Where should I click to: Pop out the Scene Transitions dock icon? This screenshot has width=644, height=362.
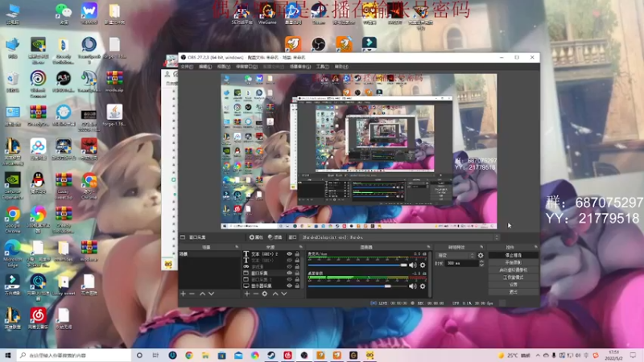click(x=481, y=247)
